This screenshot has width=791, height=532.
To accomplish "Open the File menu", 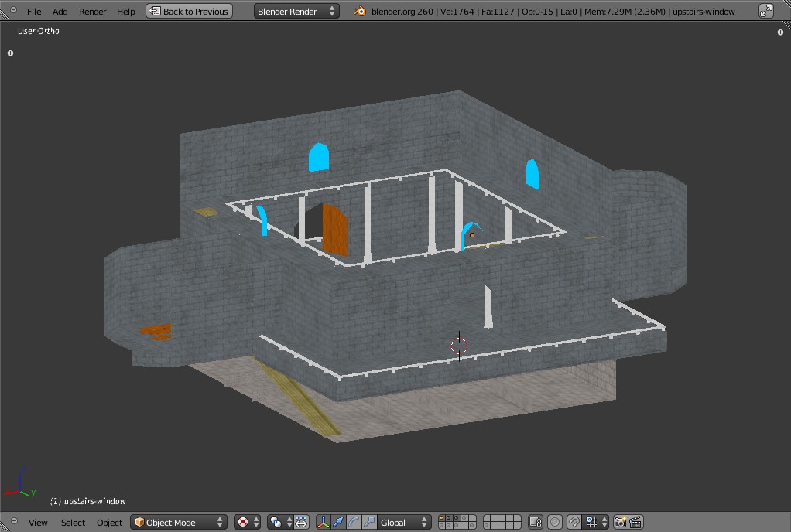I will click(x=34, y=12).
